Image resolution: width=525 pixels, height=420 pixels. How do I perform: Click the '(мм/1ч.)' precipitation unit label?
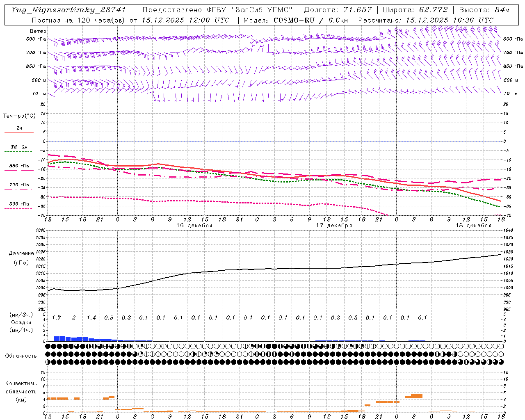tap(21, 330)
